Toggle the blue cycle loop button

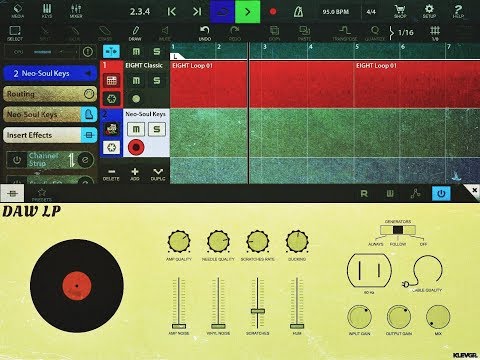(222, 12)
